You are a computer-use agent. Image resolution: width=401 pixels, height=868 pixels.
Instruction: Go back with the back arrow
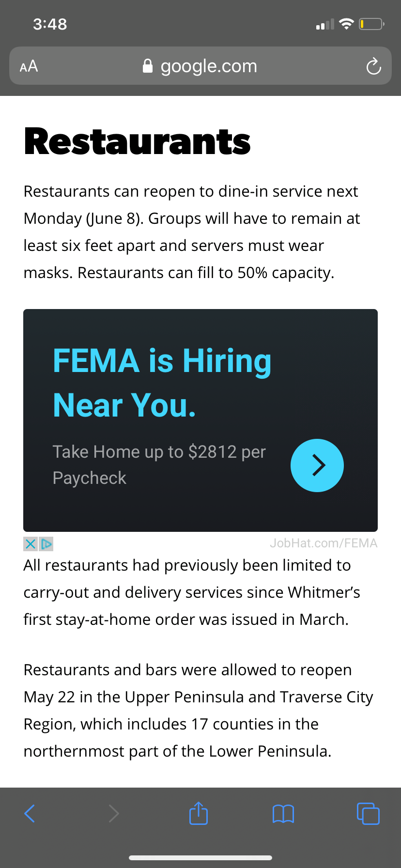click(x=30, y=813)
